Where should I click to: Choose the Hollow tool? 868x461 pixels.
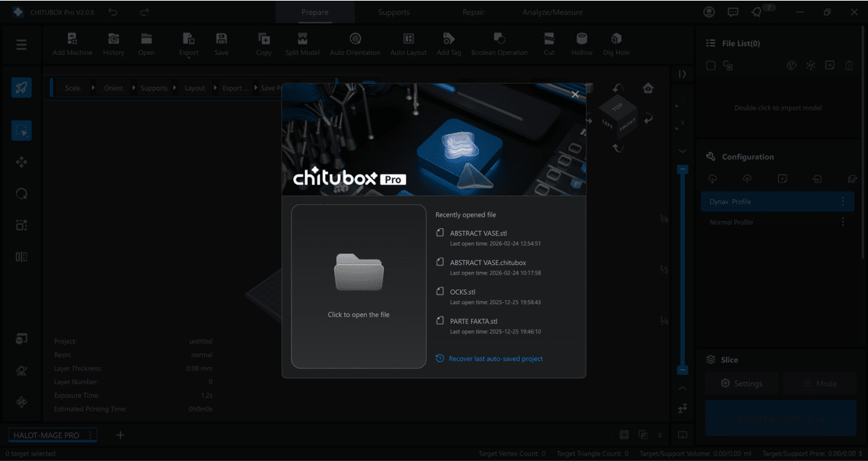click(x=582, y=45)
